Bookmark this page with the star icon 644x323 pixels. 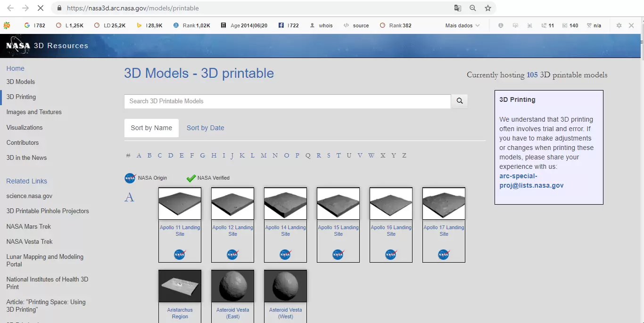tap(488, 8)
